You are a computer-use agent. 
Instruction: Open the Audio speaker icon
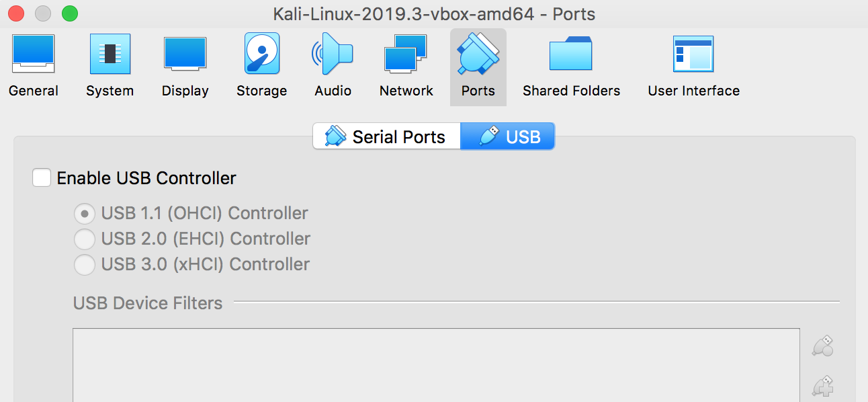pyautogui.click(x=333, y=54)
